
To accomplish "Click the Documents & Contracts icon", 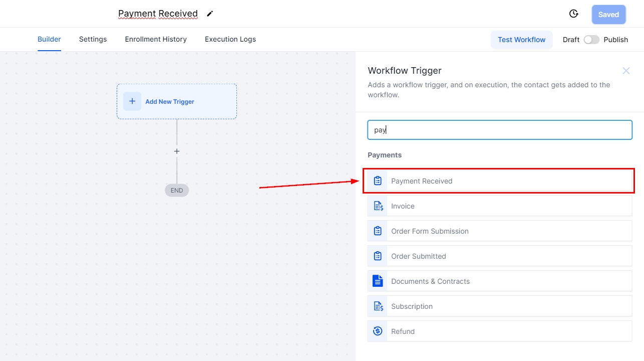I will [x=378, y=281].
